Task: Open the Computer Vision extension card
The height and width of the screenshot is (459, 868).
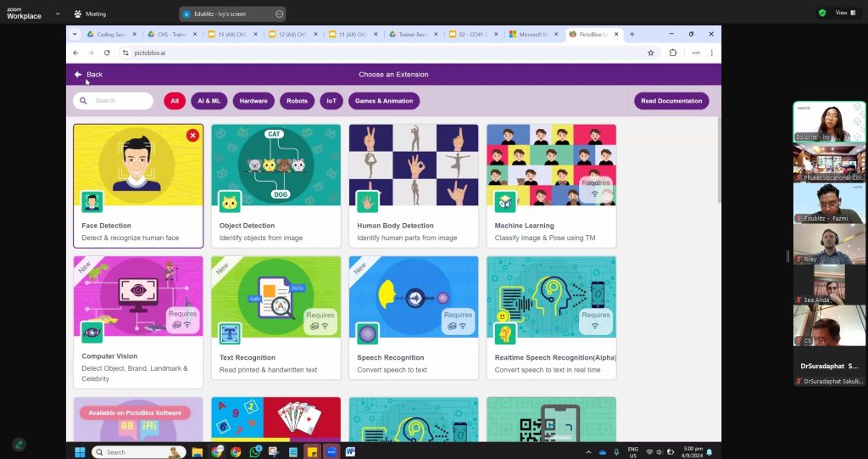Action: [138, 322]
